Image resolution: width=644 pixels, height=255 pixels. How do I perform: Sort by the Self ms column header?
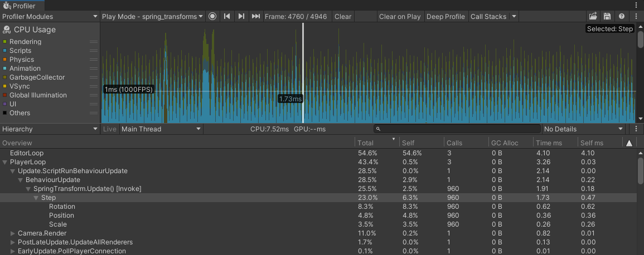click(600, 143)
